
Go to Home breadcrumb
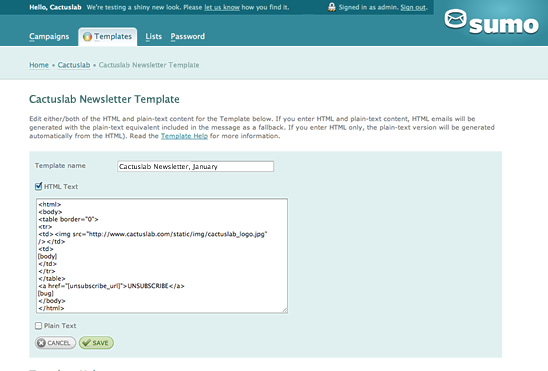tap(39, 65)
